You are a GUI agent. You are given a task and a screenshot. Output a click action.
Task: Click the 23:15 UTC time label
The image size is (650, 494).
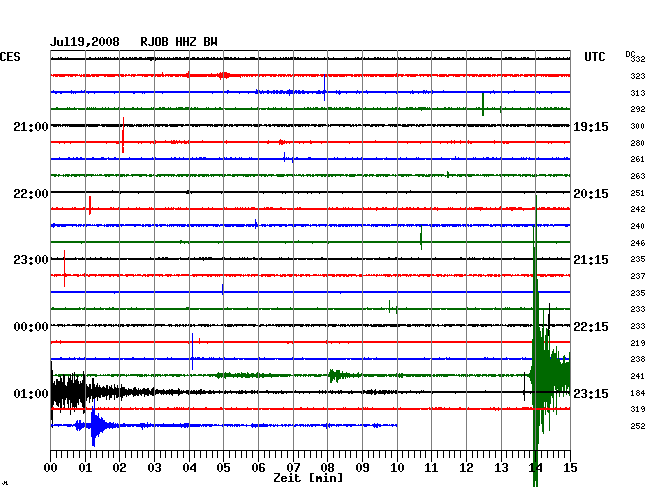(591, 393)
